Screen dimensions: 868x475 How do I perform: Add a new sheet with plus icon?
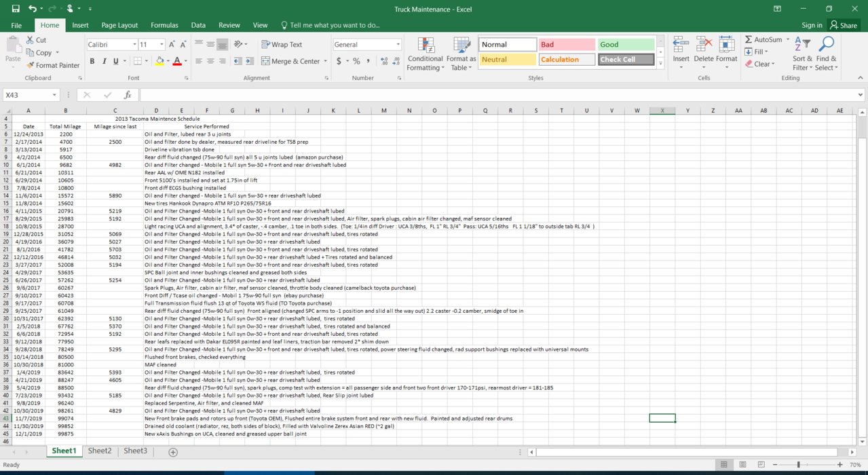[x=173, y=452]
